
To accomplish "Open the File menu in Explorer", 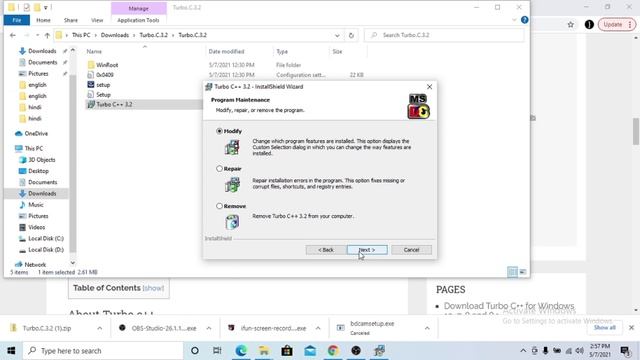I will pyautogui.click(x=17, y=20).
